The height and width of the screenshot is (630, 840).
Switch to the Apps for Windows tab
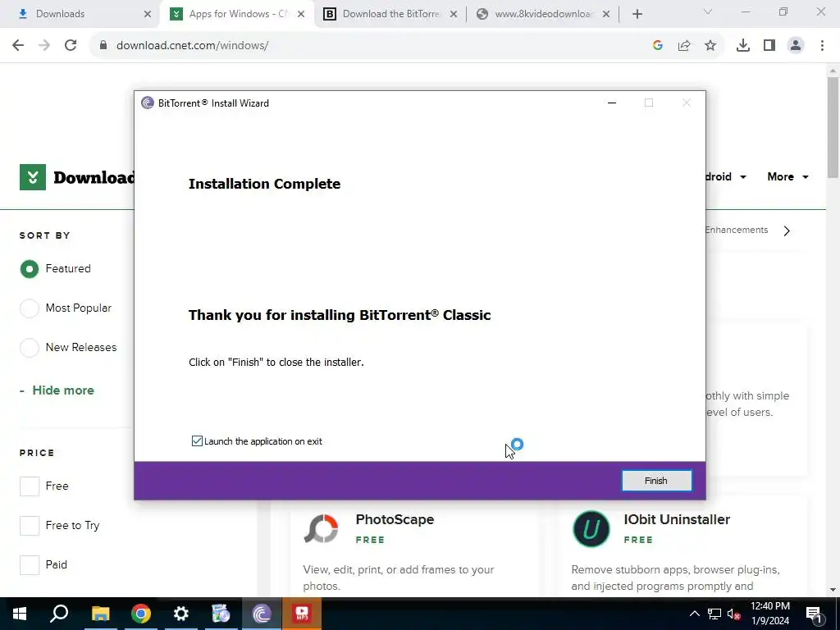pos(235,14)
